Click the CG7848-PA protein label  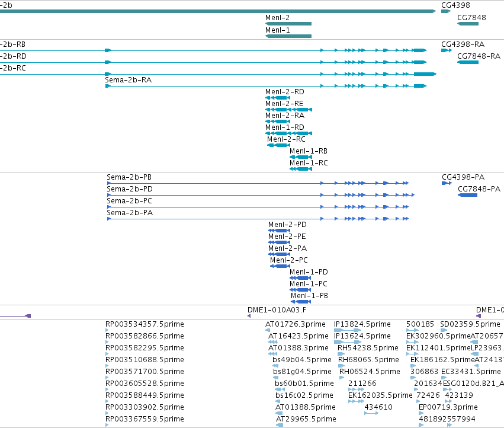[479, 189]
